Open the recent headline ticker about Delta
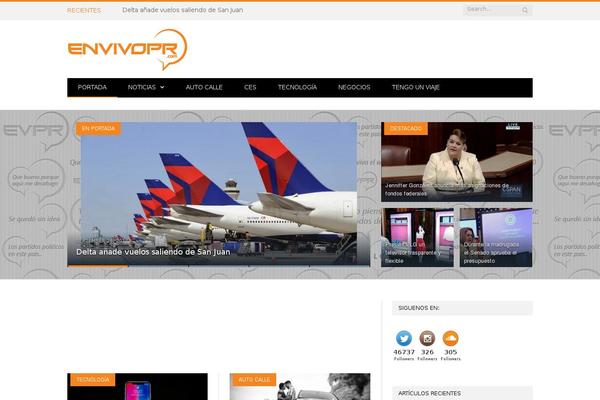This screenshot has height=400, width=600. point(183,10)
